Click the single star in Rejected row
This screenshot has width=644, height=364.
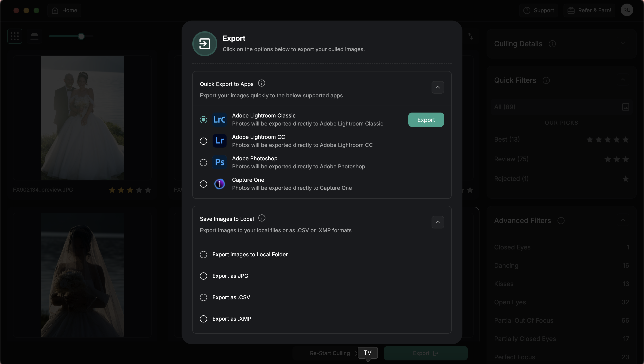tap(625, 179)
